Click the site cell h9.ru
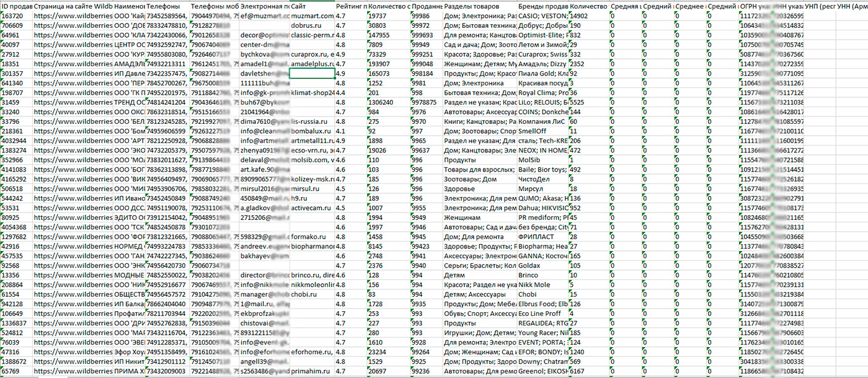This screenshot has width=868, height=378. coord(312,198)
